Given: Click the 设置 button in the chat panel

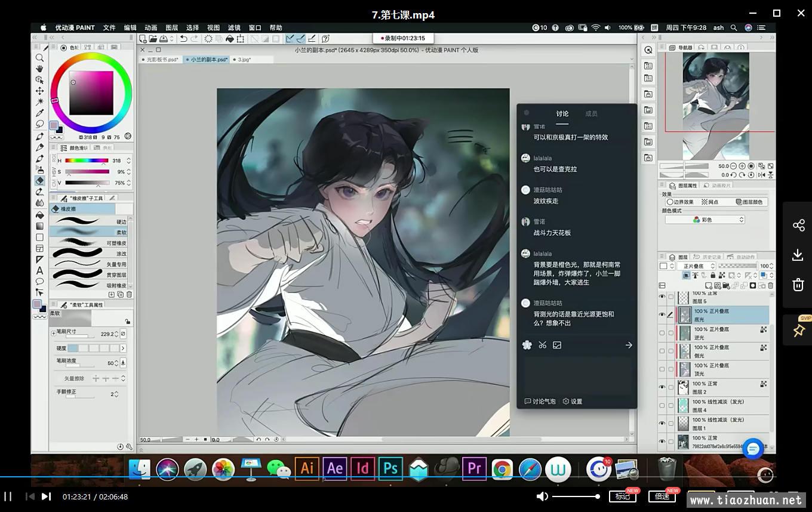Looking at the screenshot, I should pyautogui.click(x=573, y=402).
